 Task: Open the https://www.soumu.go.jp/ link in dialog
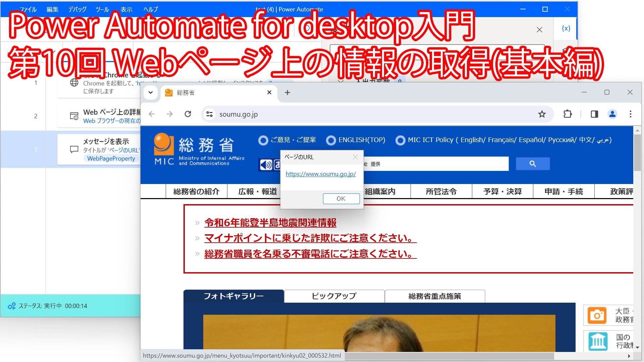click(x=321, y=174)
